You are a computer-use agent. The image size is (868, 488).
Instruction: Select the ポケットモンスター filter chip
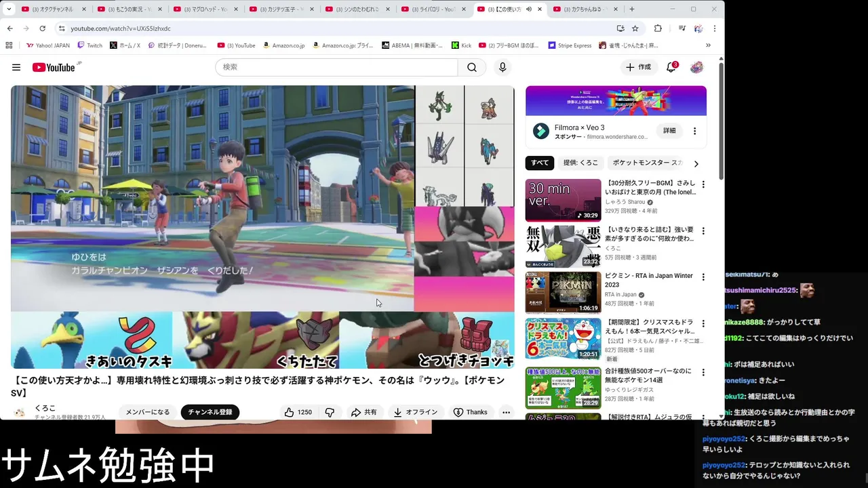click(647, 163)
